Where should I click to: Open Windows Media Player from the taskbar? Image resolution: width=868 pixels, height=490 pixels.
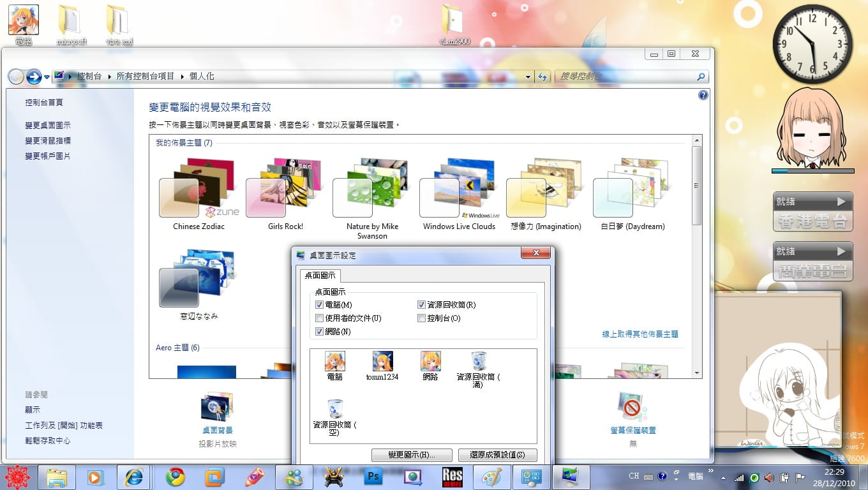[x=94, y=477]
